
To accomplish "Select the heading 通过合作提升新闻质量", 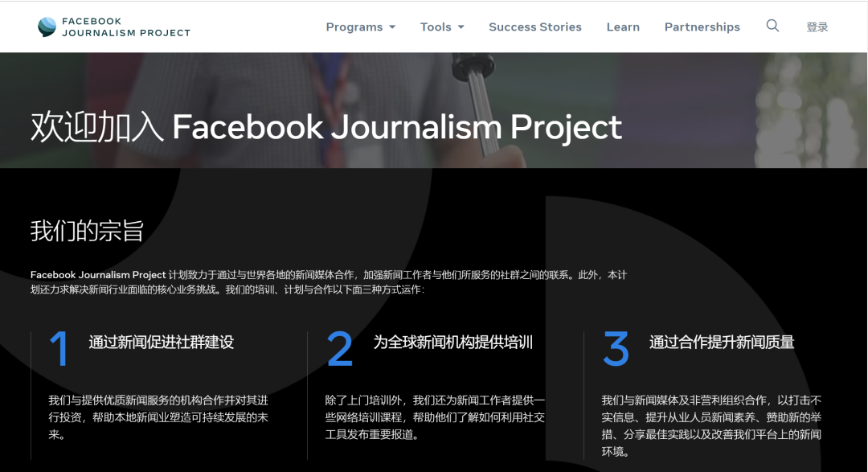I will point(722,343).
